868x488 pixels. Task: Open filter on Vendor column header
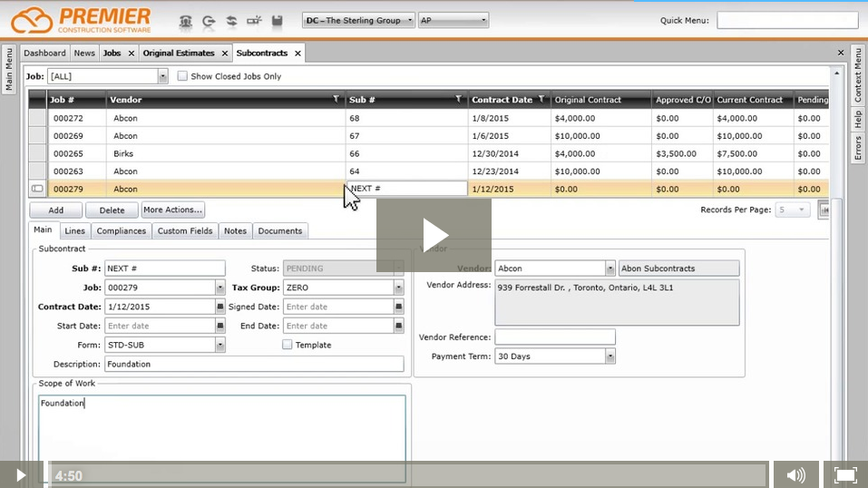pyautogui.click(x=336, y=99)
